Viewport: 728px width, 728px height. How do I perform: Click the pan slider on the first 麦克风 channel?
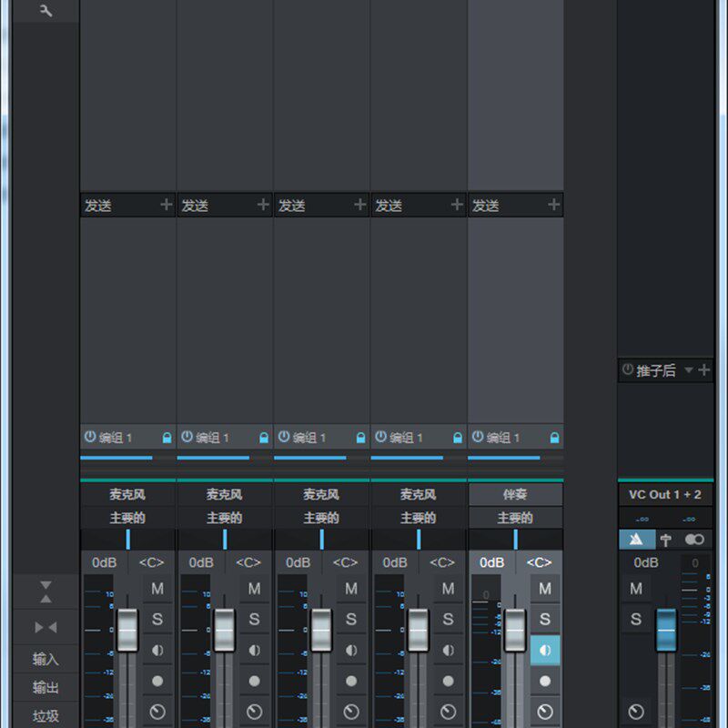pyautogui.click(x=127, y=540)
